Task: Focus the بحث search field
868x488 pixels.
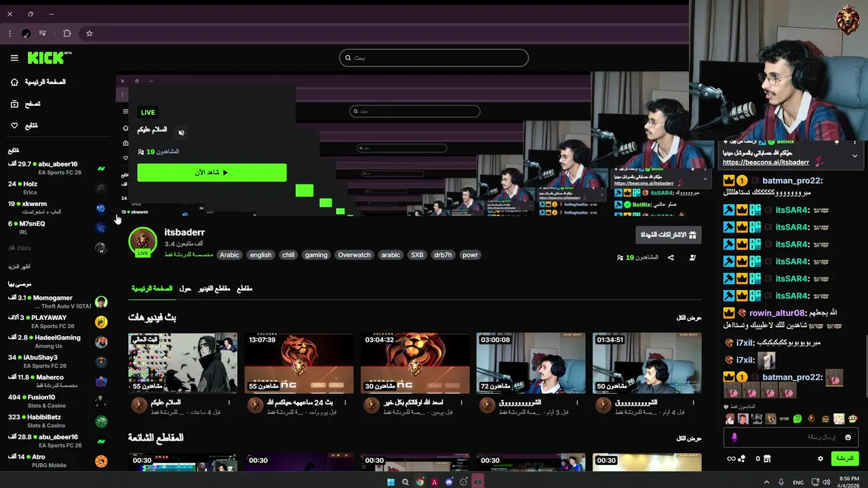Action: pyautogui.click(x=433, y=58)
